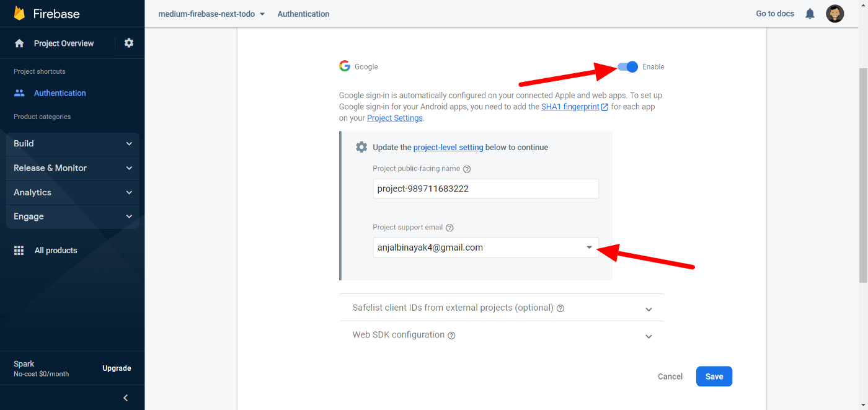Click the Save button
This screenshot has height=410, width=868.
pyautogui.click(x=714, y=377)
